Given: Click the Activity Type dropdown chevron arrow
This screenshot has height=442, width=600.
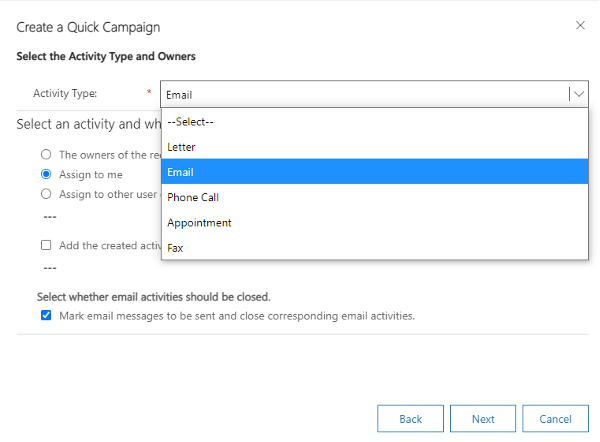Looking at the screenshot, I should pos(578,94).
